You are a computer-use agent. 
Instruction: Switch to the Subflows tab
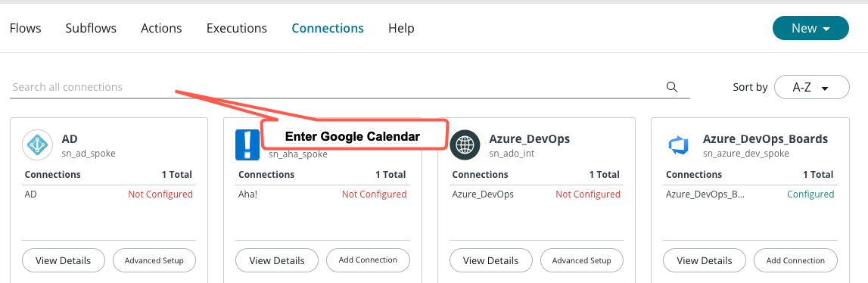tap(91, 28)
